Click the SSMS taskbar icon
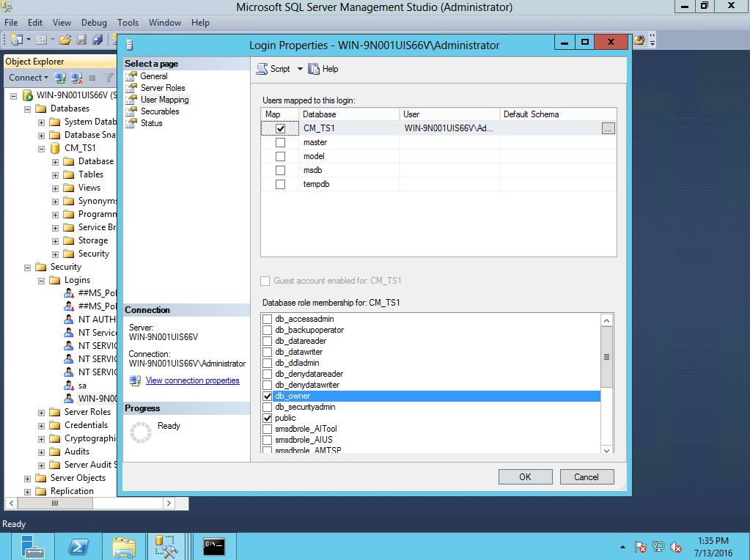This screenshot has height=560, width=750. pos(166,547)
